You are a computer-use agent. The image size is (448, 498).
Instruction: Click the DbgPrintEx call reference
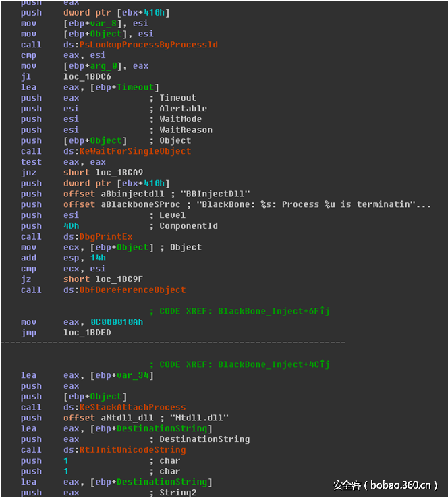tap(106, 237)
